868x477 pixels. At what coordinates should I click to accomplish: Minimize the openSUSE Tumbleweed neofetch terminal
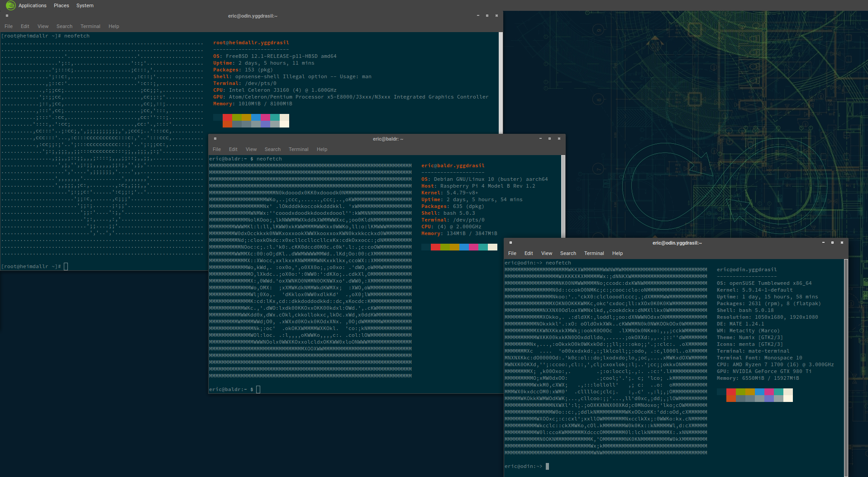coord(823,243)
